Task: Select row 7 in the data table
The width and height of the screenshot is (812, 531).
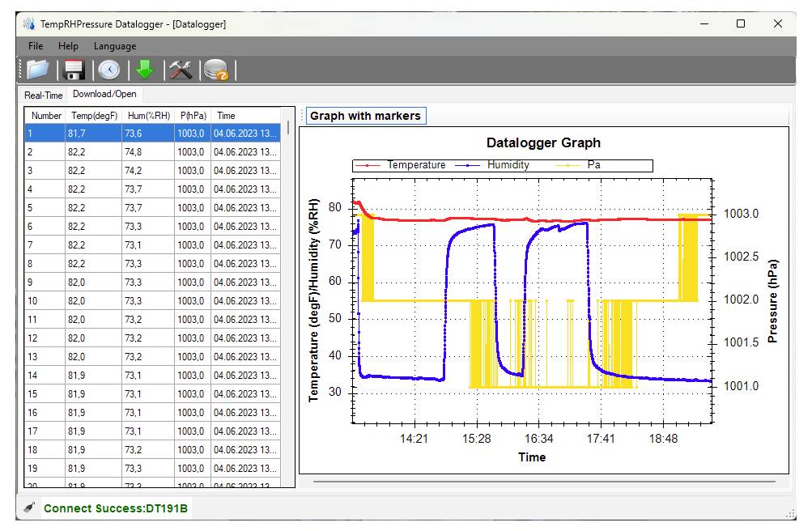Action: tap(153, 244)
